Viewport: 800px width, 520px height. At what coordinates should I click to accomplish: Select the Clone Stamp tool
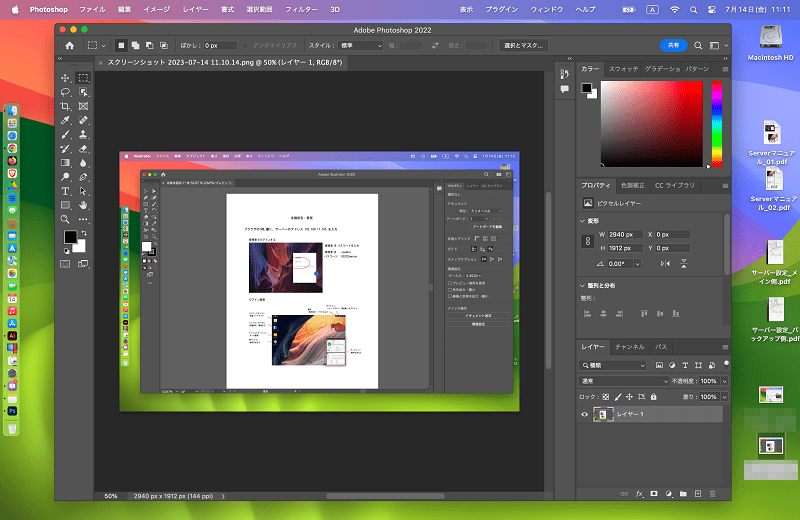point(83,135)
